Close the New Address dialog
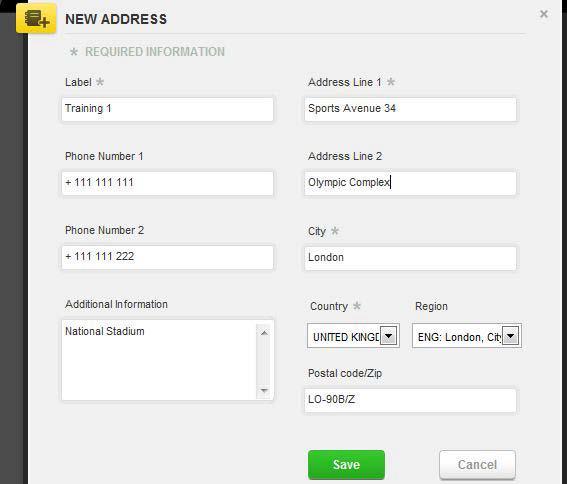This screenshot has width=567, height=484. pyautogui.click(x=543, y=14)
